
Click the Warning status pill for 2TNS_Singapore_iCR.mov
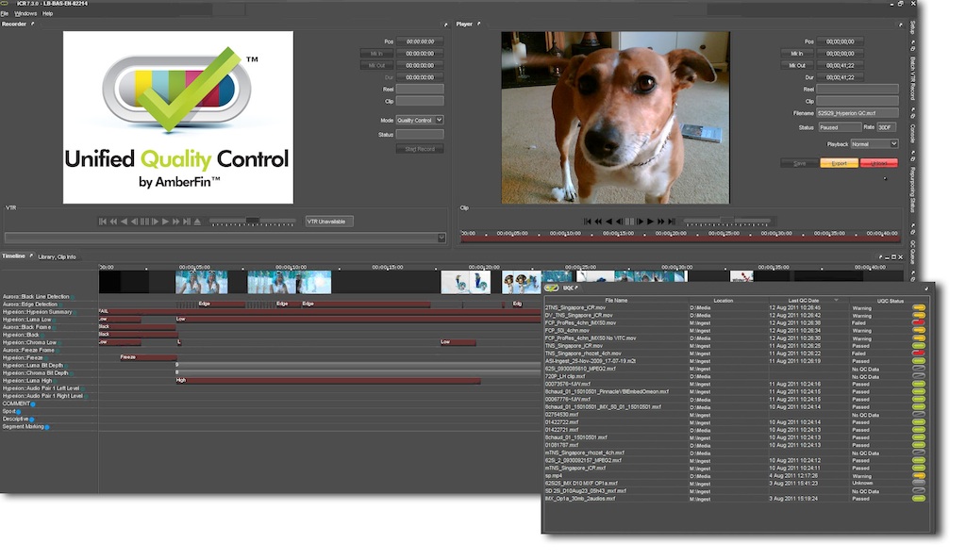[x=918, y=307]
